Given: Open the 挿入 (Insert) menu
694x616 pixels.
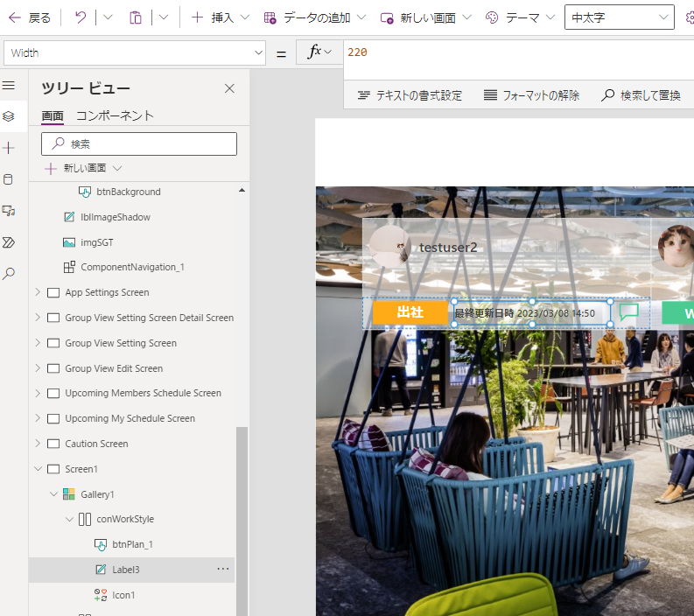Looking at the screenshot, I should pyautogui.click(x=220, y=17).
